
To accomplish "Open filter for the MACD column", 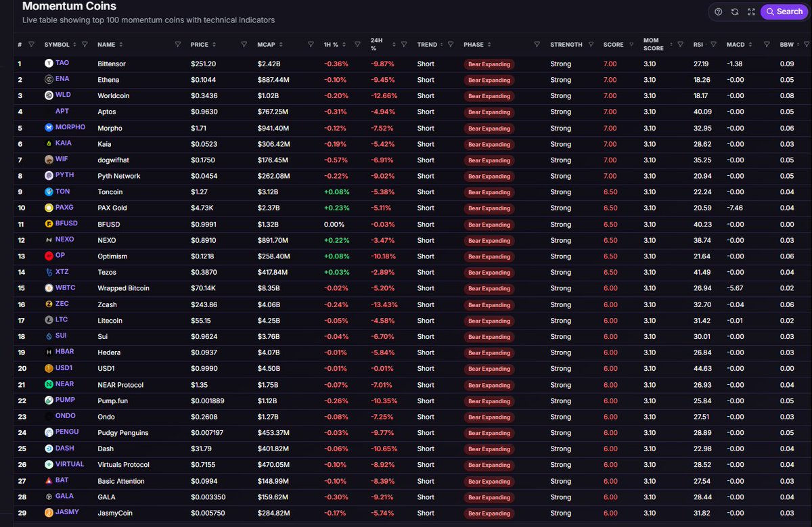I will [x=767, y=45].
